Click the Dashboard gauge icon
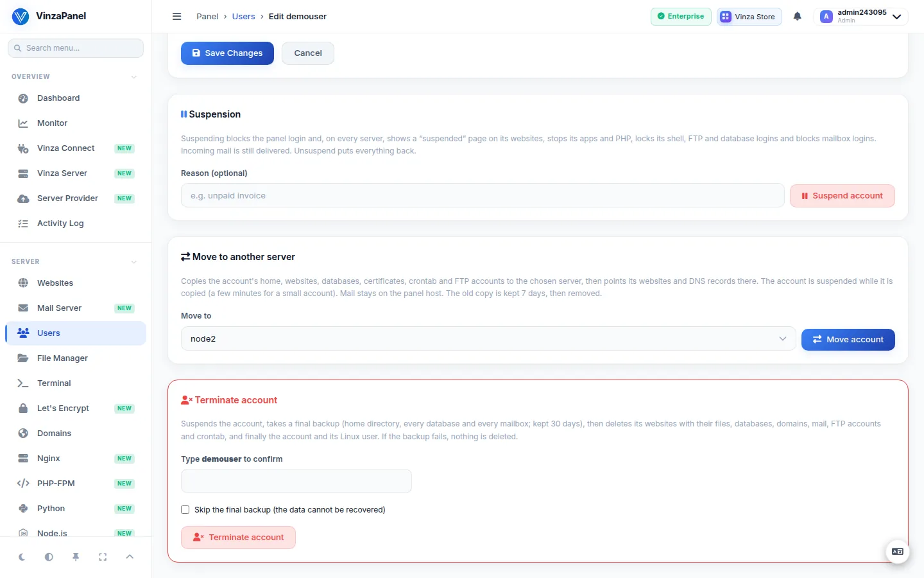 (x=23, y=98)
